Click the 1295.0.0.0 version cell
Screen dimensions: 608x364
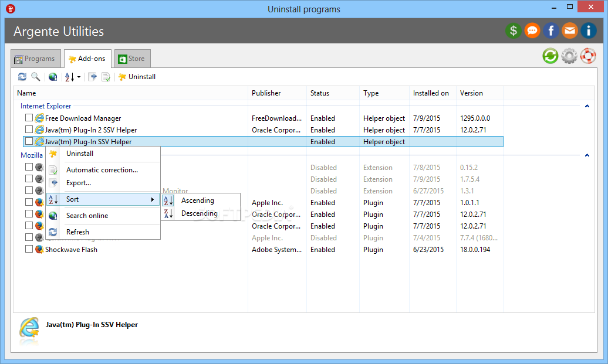475,118
